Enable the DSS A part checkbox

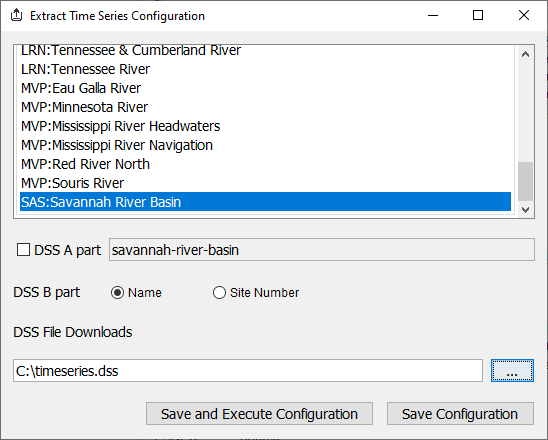(x=23, y=250)
